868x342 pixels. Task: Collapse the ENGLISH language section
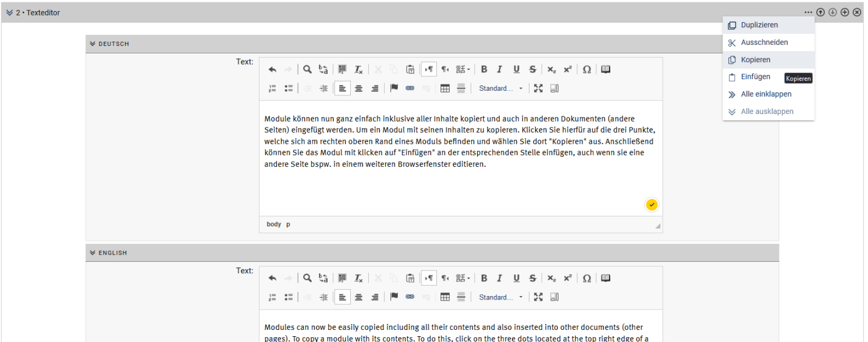[93, 253]
